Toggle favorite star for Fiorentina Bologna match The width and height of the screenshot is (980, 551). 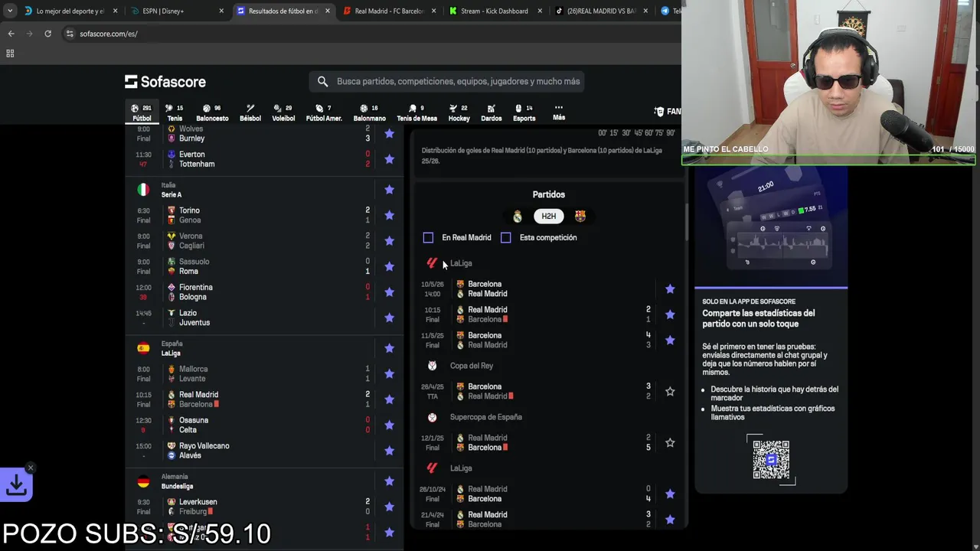click(x=389, y=292)
